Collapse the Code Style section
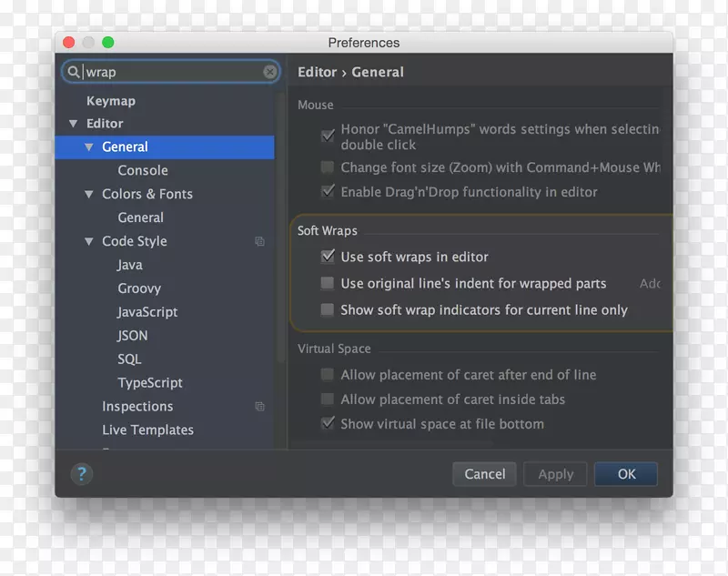This screenshot has width=728, height=576. 88,241
